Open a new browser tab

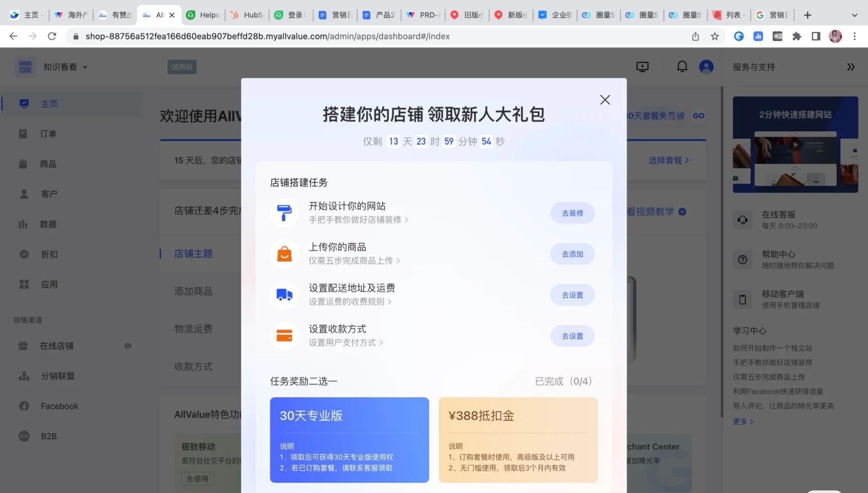click(807, 15)
